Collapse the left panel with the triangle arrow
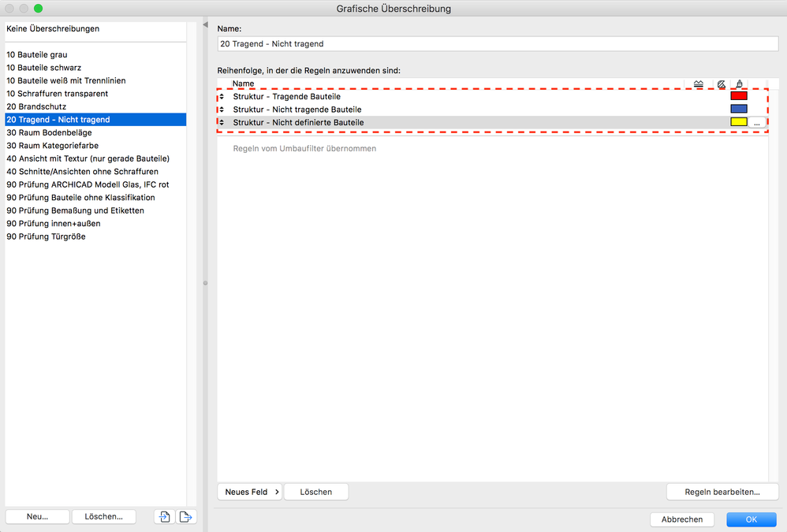The height and width of the screenshot is (532, 787). [205, 24]
